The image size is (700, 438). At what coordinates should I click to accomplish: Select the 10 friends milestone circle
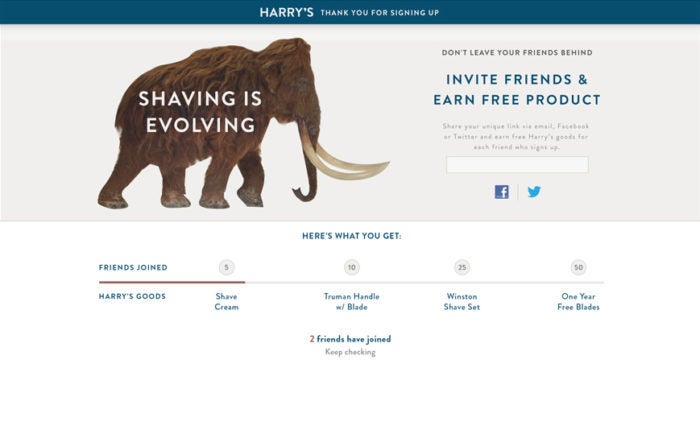352,267
